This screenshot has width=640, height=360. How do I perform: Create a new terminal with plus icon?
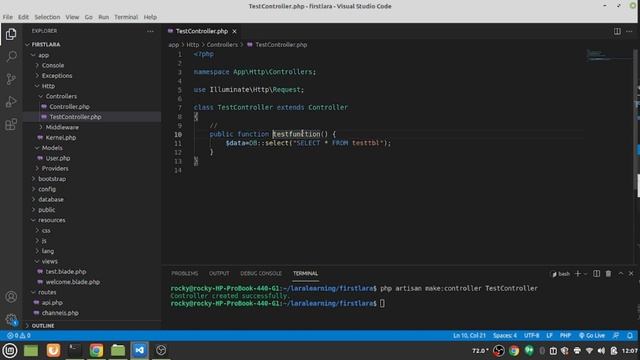(x=578, y=273)
